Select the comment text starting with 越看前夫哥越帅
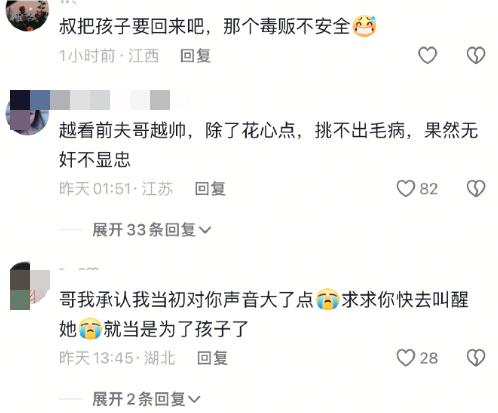 pos(269,144)
